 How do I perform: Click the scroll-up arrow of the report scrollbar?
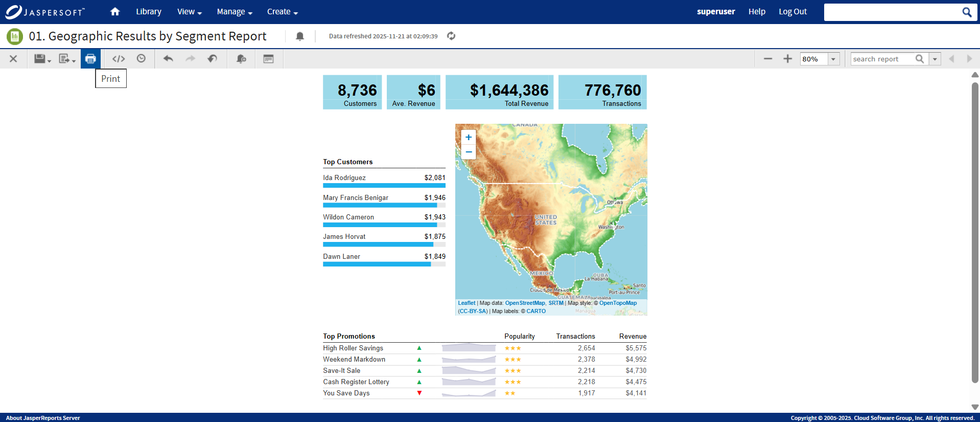pyautogui.click(x=975, y=75)
